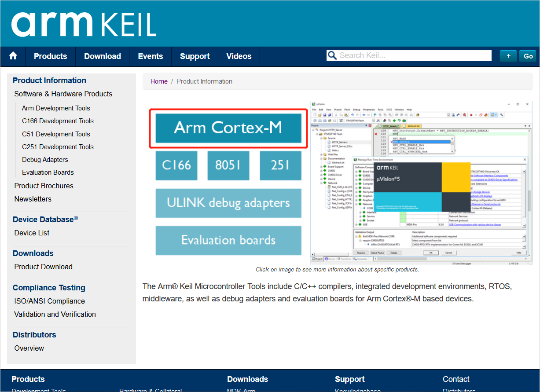Open Arm Development Tools link
Image resolution: width=540 pixels, height=392 pixels.
(x=56, y=108)
